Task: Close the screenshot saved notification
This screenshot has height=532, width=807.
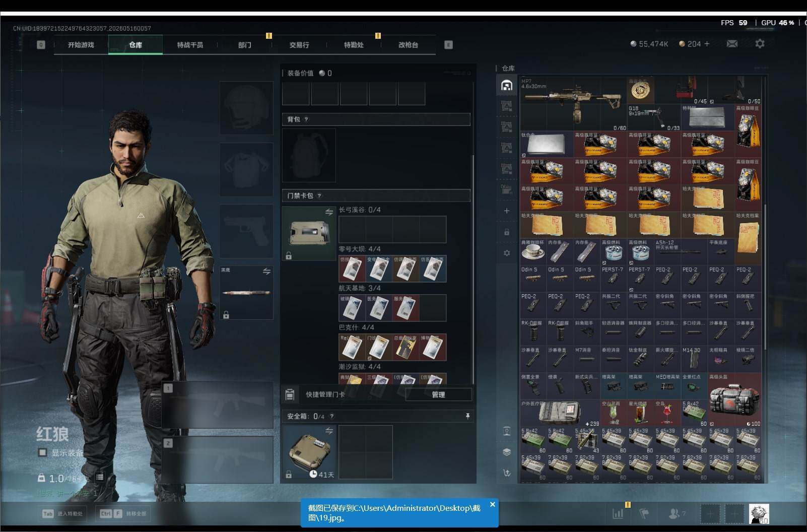Action: pyautogui.click(x=493, y=504)
